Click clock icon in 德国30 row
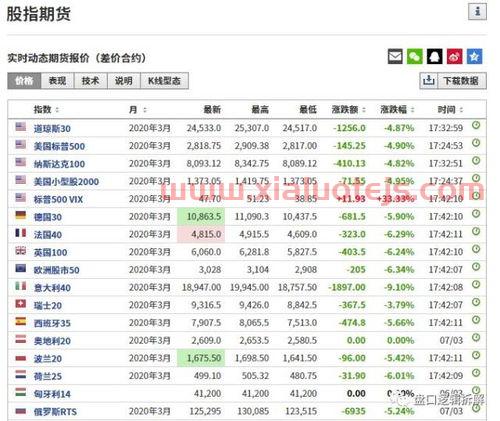Screen dimensions: 500x421 476,214
